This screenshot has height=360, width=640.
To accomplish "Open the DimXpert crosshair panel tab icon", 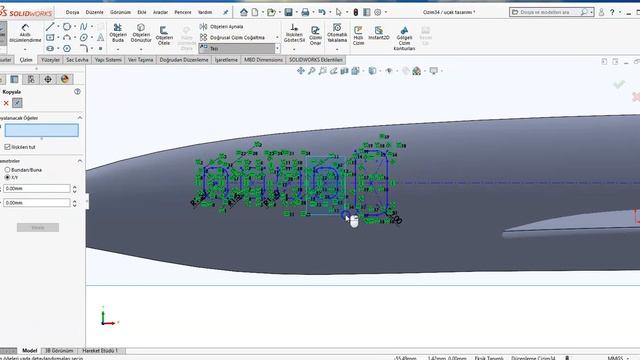I will pos(48,79).
